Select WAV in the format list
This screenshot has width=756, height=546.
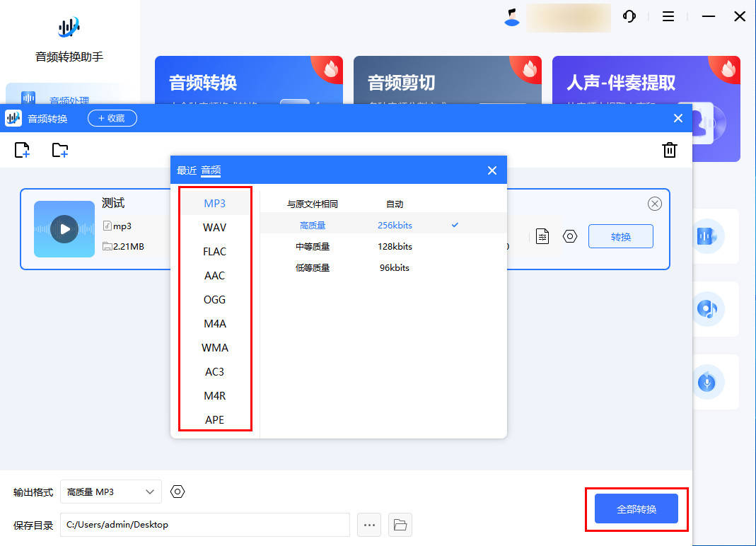(214, 228)
